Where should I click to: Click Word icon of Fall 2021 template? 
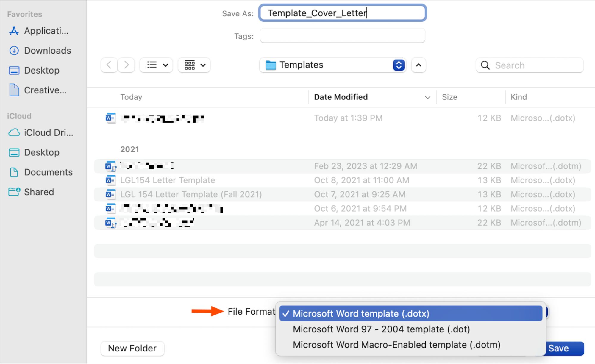[110, 194]
